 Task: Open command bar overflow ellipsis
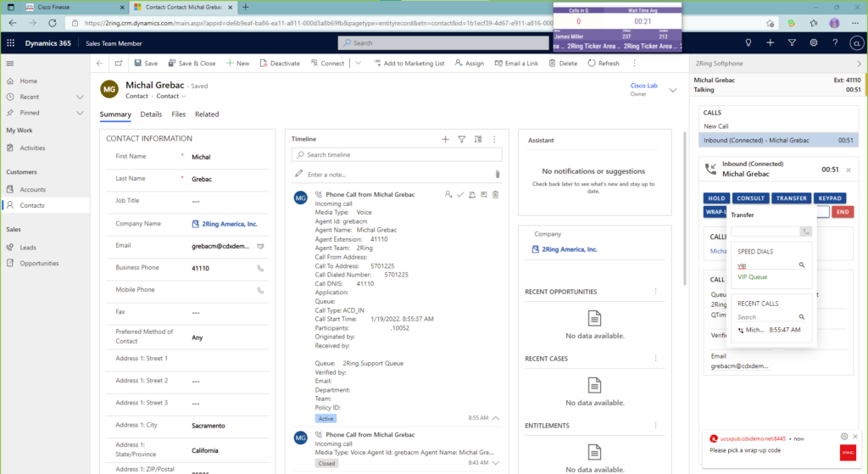click(x=634, y=64)
